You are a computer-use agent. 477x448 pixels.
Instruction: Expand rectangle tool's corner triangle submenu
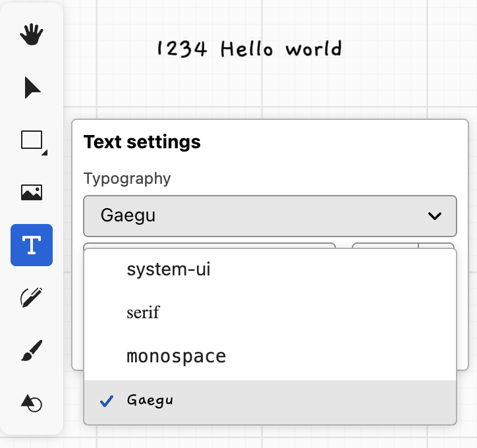click(x=44, y=154)
